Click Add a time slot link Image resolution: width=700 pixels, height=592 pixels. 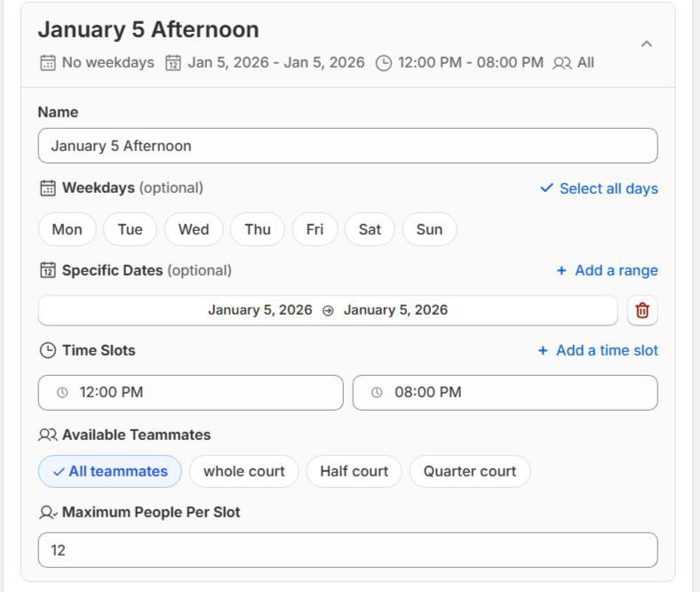pos(598,350)
